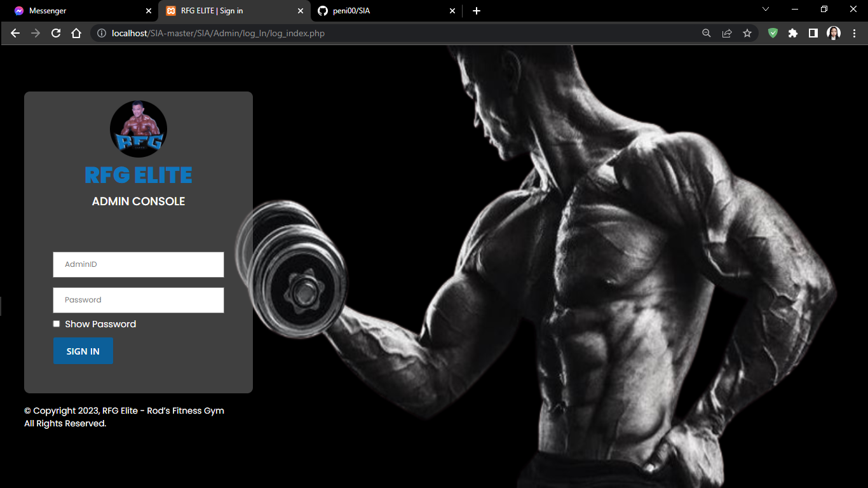Open the Chrome three-dot menu
Screen dimensions: 868x488
[854, 33]
